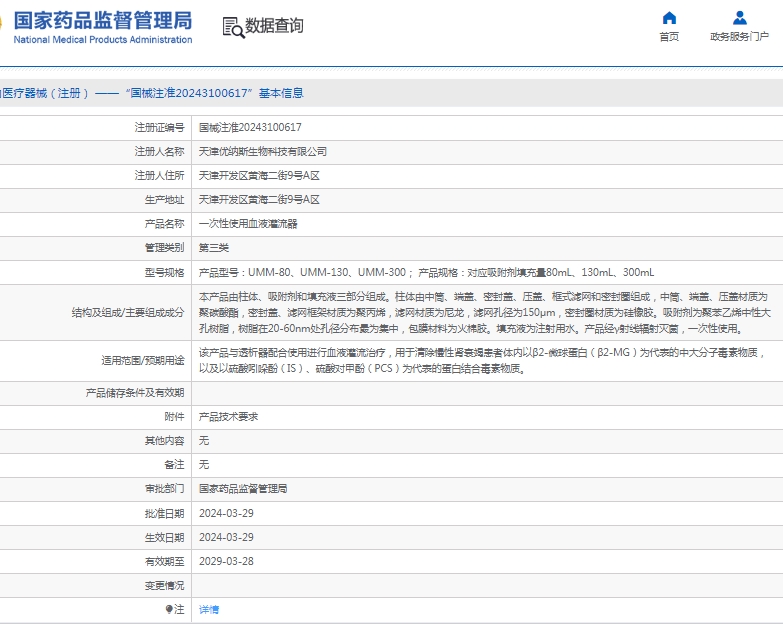Click the 适用范围/预期用途 description text

pyautogui.click(x=482, y=360)
